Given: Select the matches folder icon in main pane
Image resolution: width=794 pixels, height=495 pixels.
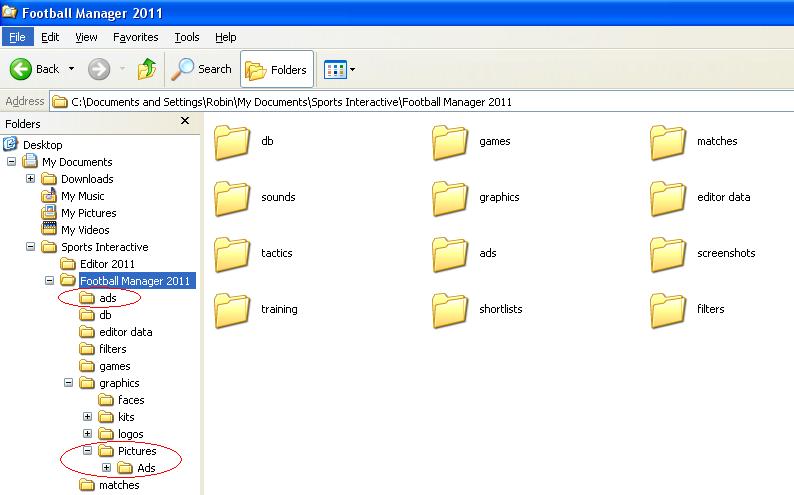Looking at the screenshot, I should tap(668, 142).
